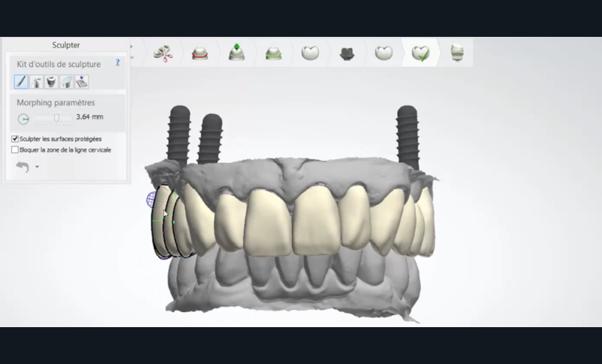602x364 pixels.
Task: Activate the fifth sculpting toolkit tool
Action: pos(82,81)
